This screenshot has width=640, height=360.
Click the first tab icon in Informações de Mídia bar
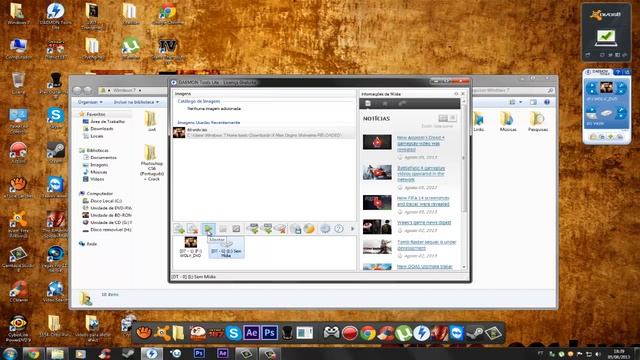(368, 104)
